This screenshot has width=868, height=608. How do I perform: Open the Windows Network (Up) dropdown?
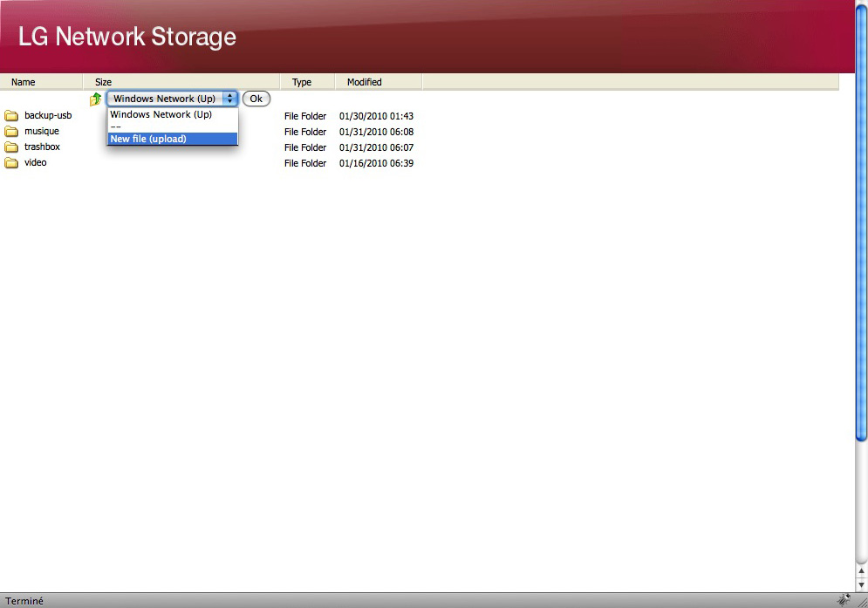point(172,99)
